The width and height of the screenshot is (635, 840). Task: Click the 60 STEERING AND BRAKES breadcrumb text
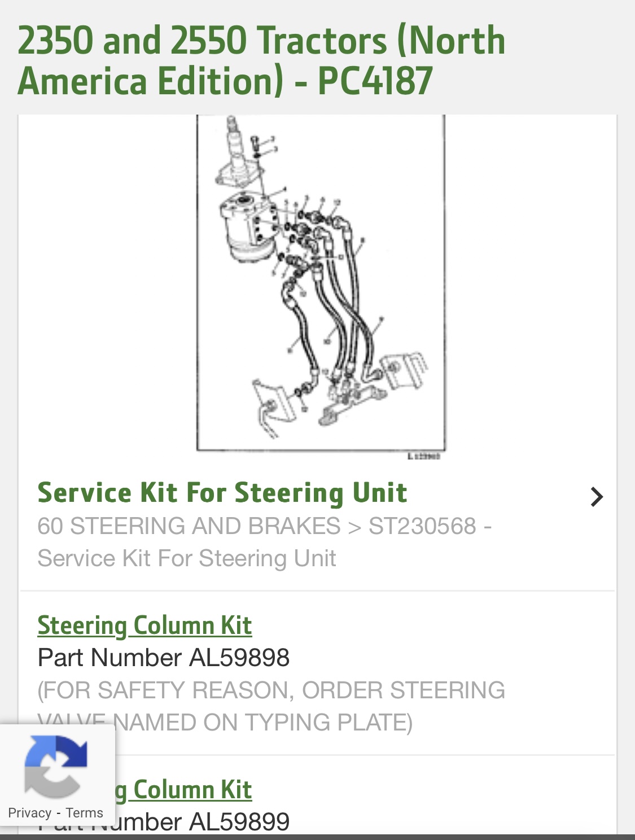point(189,526)
